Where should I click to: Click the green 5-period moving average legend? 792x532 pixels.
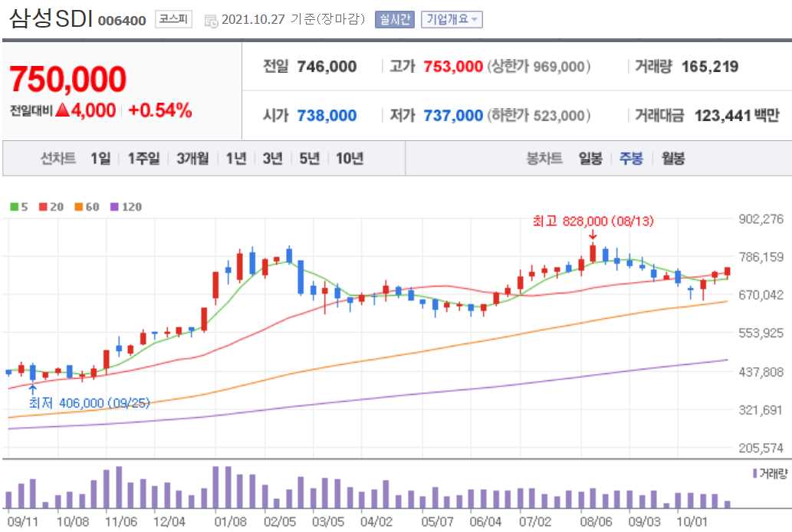[x=19, y=207]
